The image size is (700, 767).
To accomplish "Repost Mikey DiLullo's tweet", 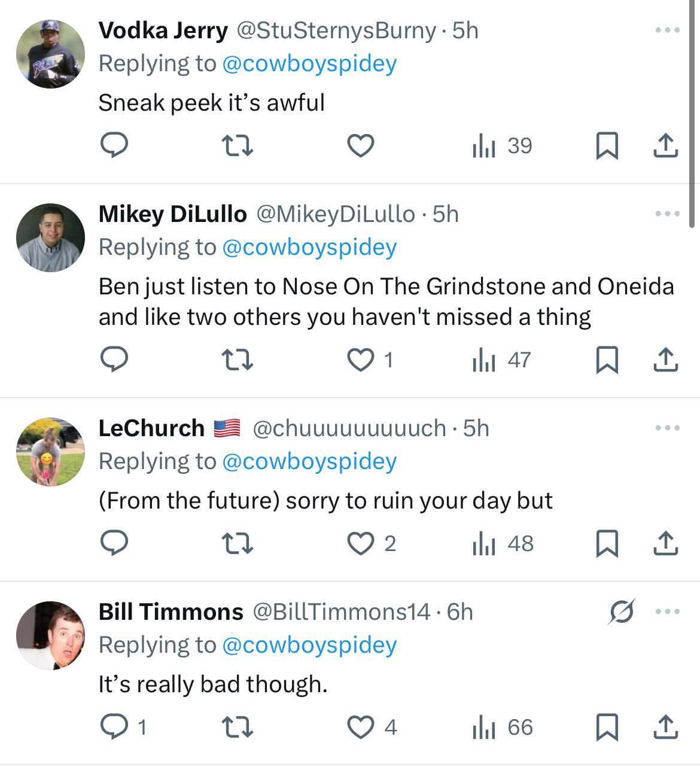I will pyautogui.click(x=238, y=360).
